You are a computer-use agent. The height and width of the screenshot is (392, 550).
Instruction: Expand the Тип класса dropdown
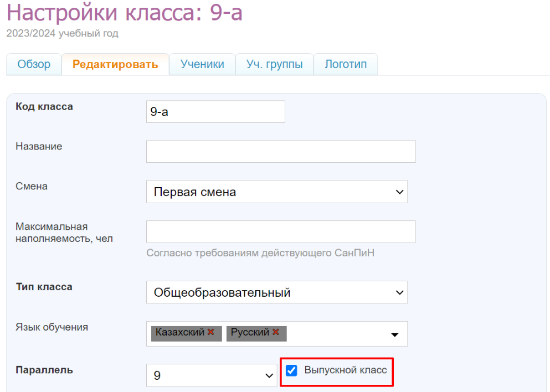277,292
